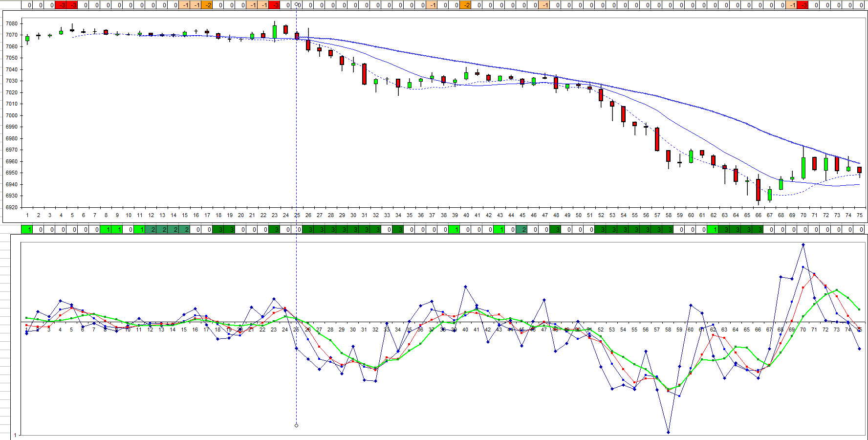The width and height of the screenshot is (868, 440).
Task: Click the bottom handle of the dashed cursor line
Action: tap(297, 425)
